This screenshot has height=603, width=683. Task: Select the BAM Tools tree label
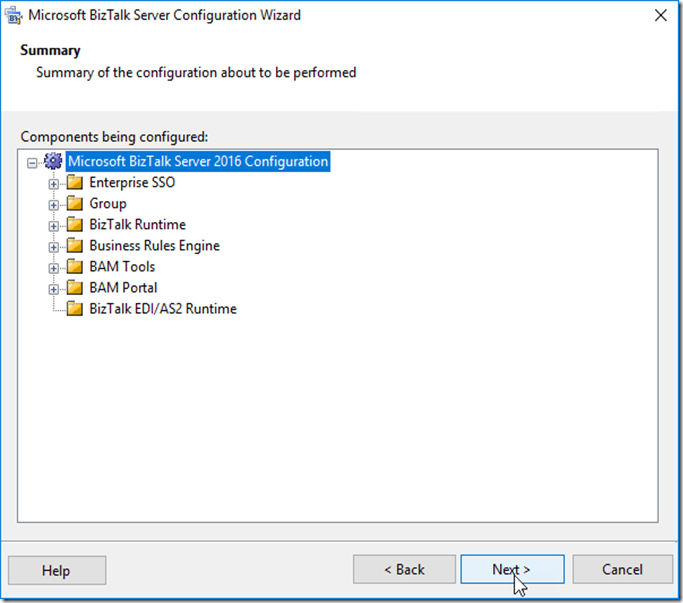click(122, 267)
